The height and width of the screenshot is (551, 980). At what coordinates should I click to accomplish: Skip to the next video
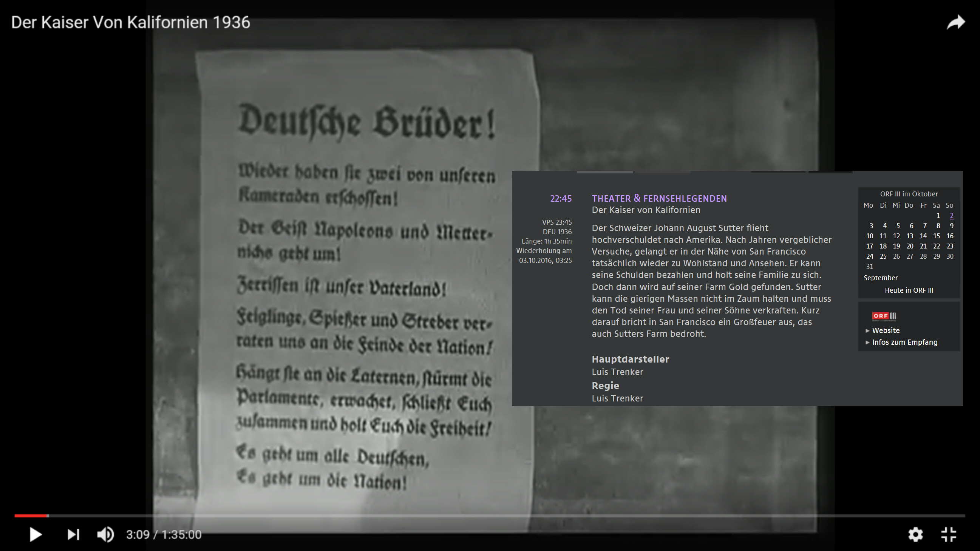(73, 534)
